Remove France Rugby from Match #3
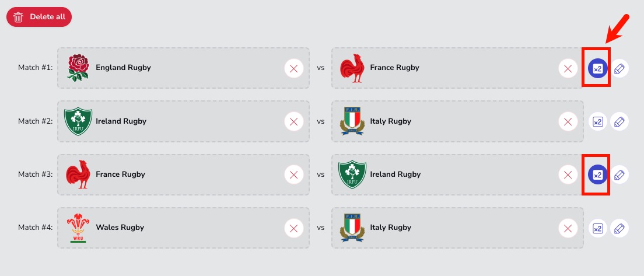 [x=293, y=174]
